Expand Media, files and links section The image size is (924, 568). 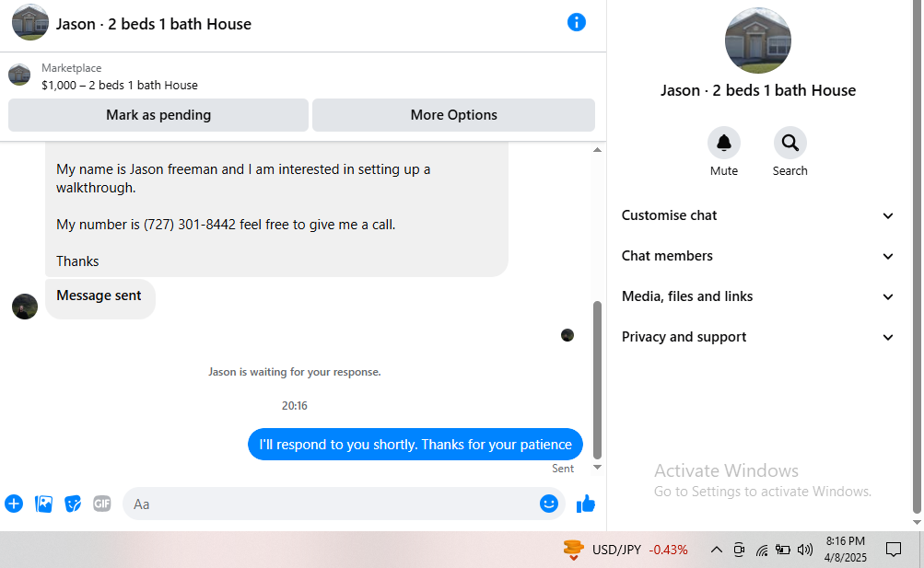pos(757,296)
